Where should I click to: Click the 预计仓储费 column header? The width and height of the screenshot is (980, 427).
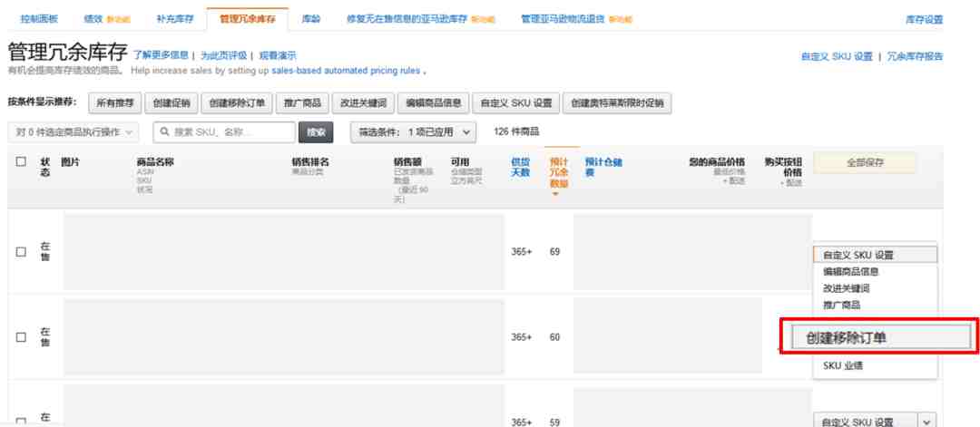[603, 168]
